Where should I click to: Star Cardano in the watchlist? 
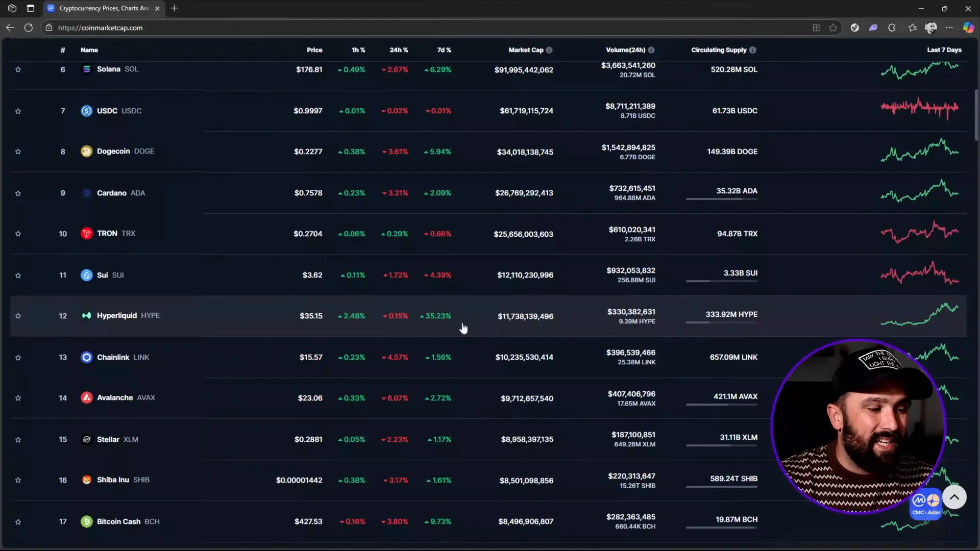(x=18, y=193)
